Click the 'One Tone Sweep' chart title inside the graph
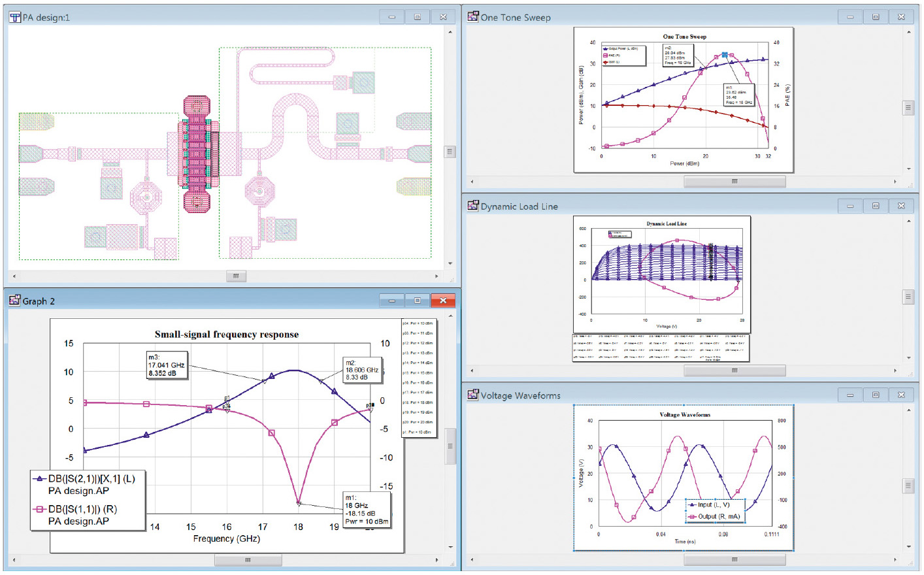 (684, 37)
